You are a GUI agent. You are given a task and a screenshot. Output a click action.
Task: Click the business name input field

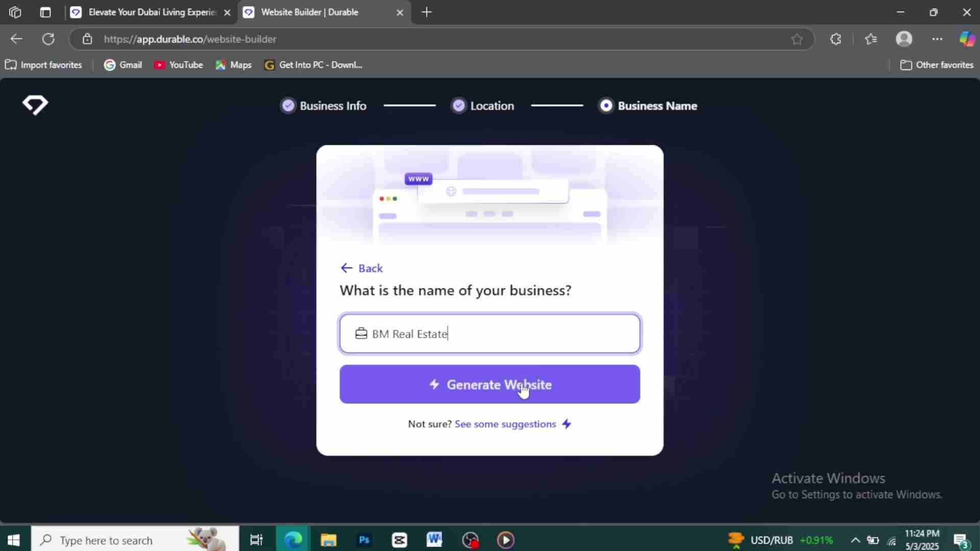[490, 334]
